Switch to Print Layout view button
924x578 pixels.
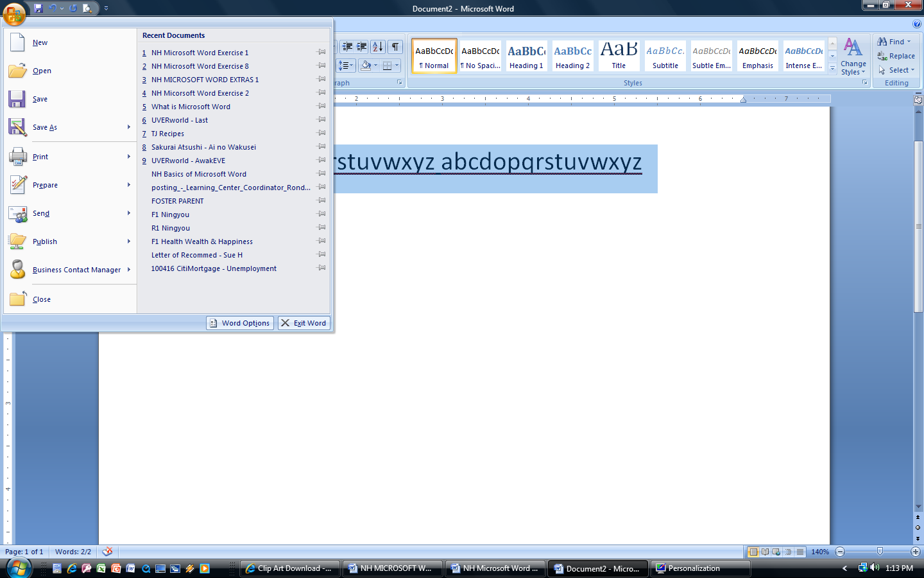point(754,552)
